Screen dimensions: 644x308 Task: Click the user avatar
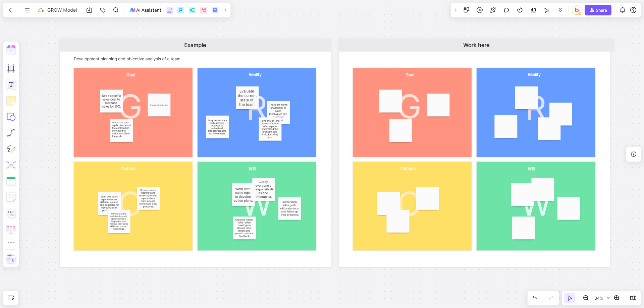(577, 10)
